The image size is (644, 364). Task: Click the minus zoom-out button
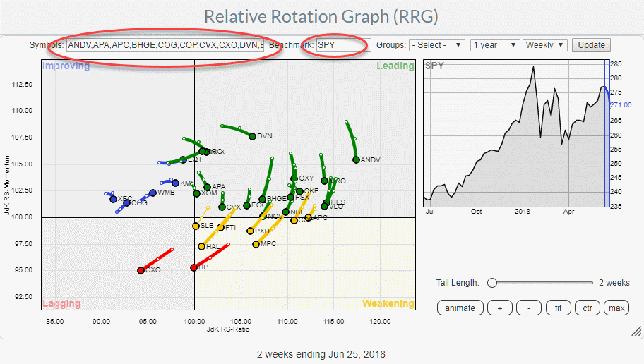pos(529,308)
